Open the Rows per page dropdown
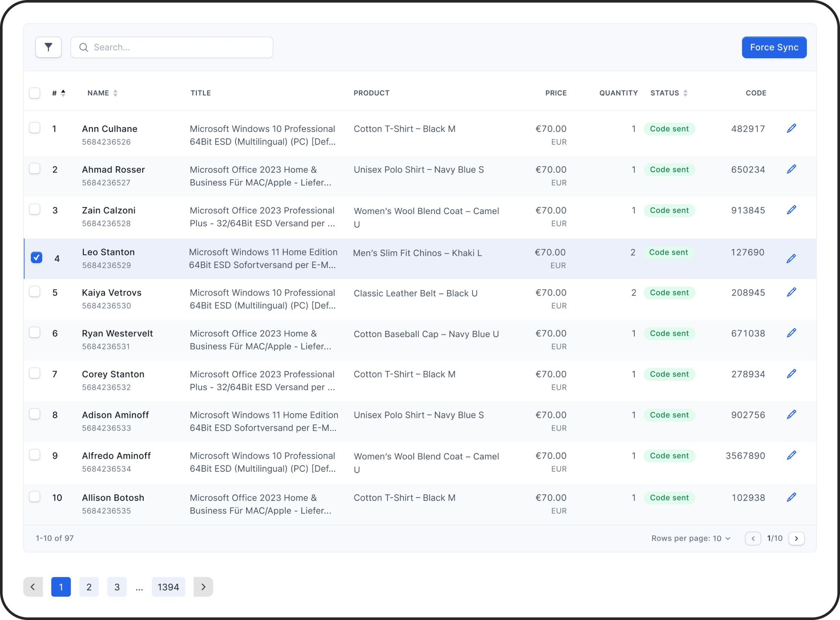 tap(691, 538)
